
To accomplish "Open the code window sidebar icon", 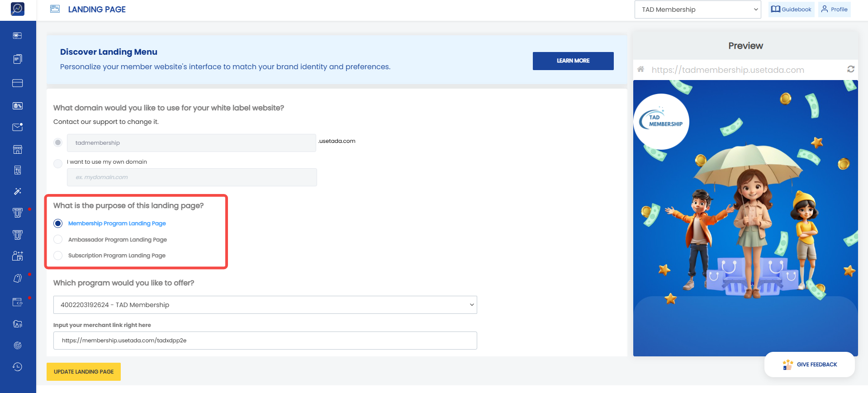I will [x=18, y=302].
